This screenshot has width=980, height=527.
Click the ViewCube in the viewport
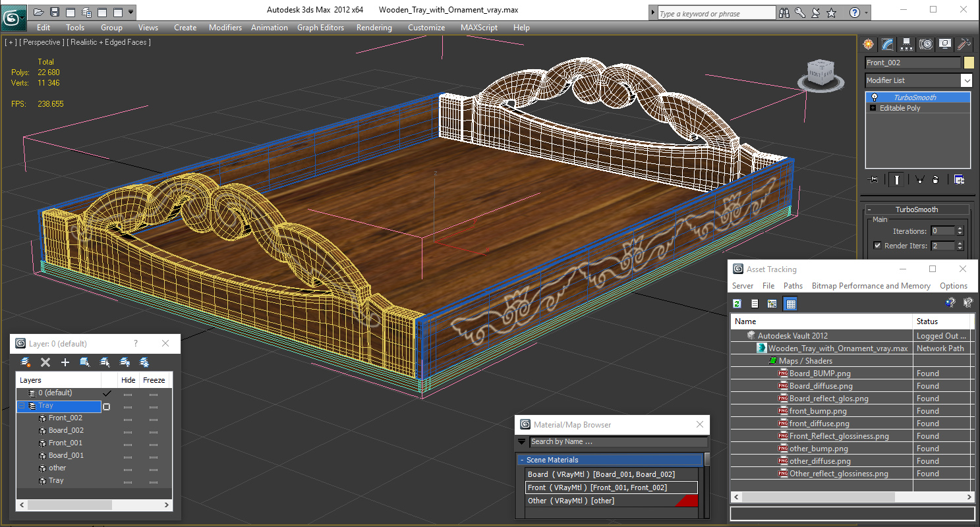click(x=821, y=73)
